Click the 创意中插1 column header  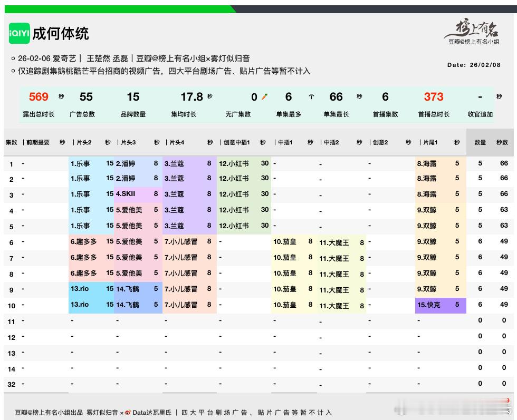pyautogui.click(x=237, y=142)
